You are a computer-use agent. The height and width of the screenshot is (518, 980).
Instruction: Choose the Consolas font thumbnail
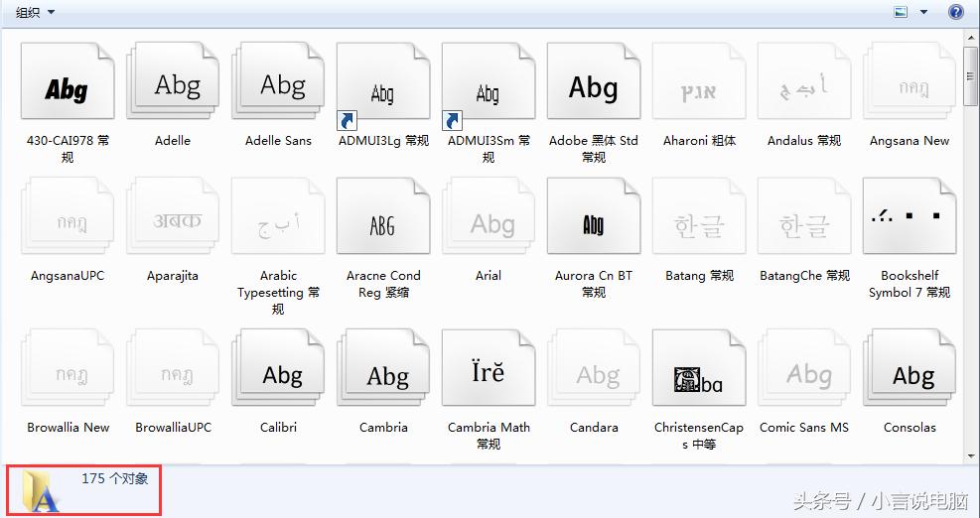[910, 374]
